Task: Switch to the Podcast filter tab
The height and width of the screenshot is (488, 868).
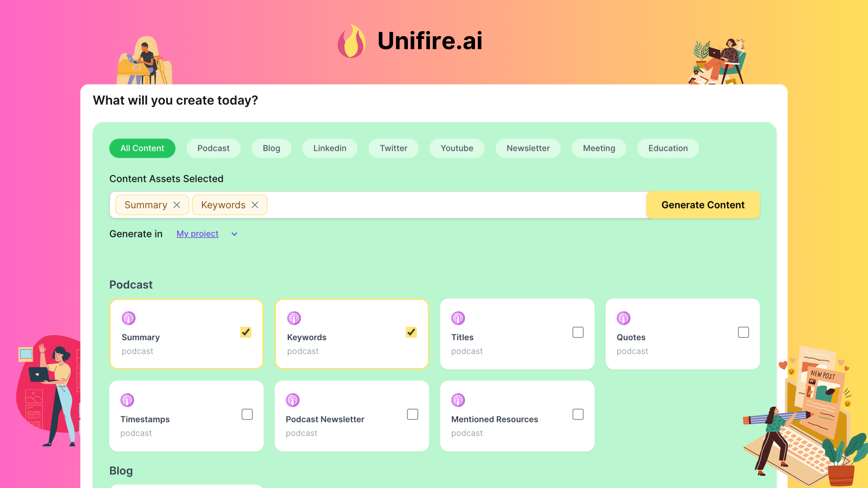Action: [213, 148]
